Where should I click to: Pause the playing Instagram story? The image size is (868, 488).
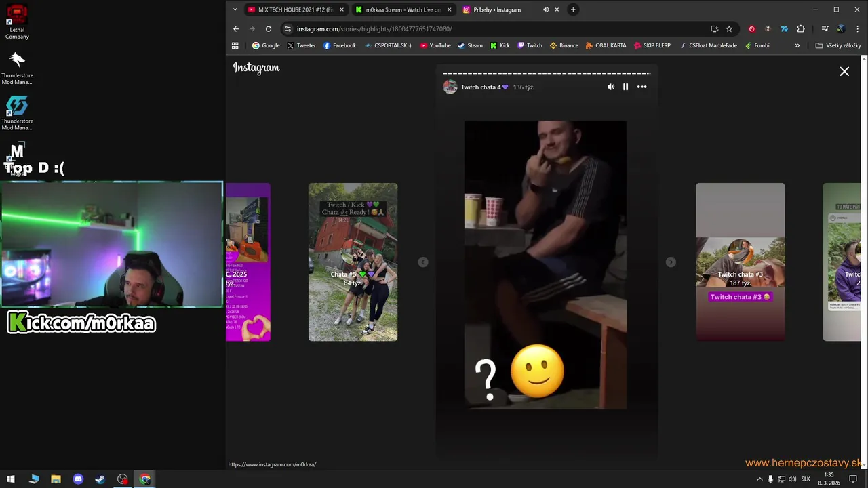tap(625, 87)
